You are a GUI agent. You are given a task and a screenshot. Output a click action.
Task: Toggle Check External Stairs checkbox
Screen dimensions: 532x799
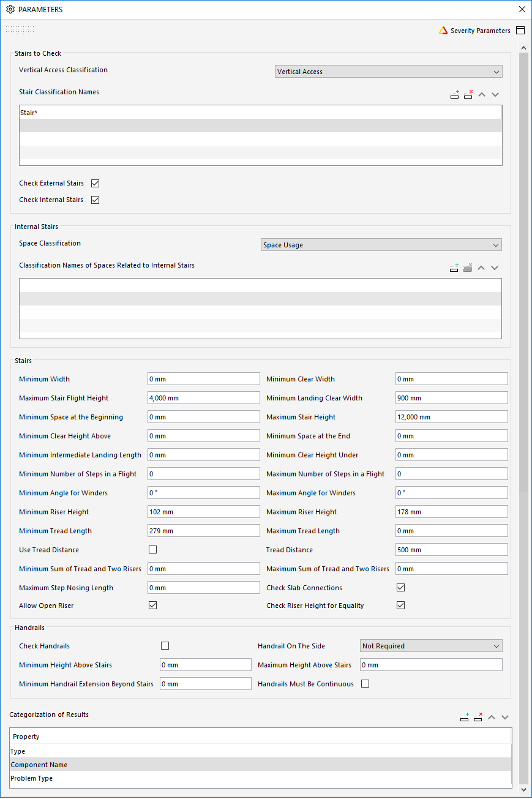95,183
